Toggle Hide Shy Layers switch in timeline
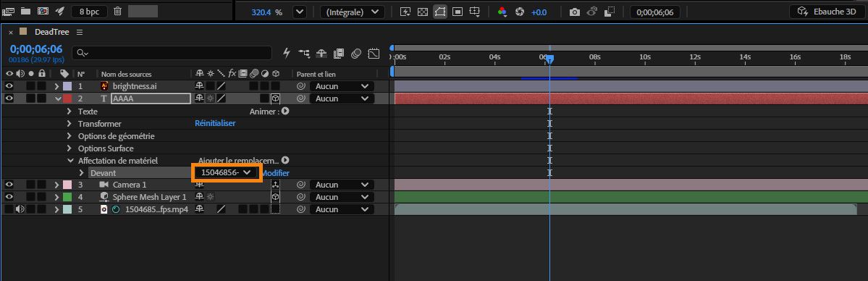Screen dimensions: 868x281 coord(321,53)
